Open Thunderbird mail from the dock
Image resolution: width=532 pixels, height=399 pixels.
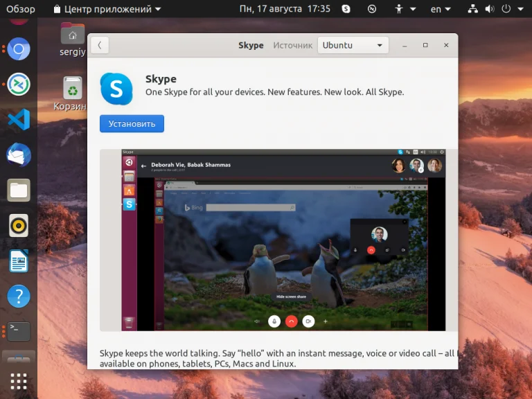tap(19, 155)
